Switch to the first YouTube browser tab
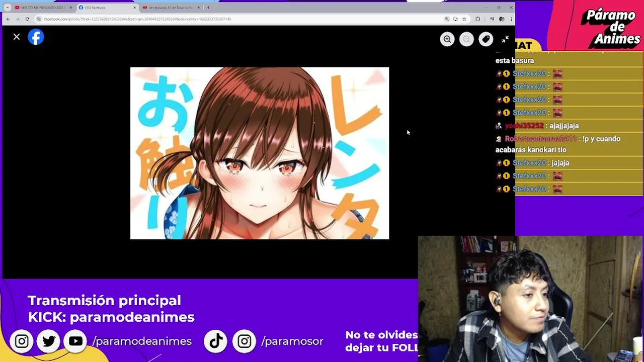This screenshot has height=362, width=644. (x=43, y=8)
